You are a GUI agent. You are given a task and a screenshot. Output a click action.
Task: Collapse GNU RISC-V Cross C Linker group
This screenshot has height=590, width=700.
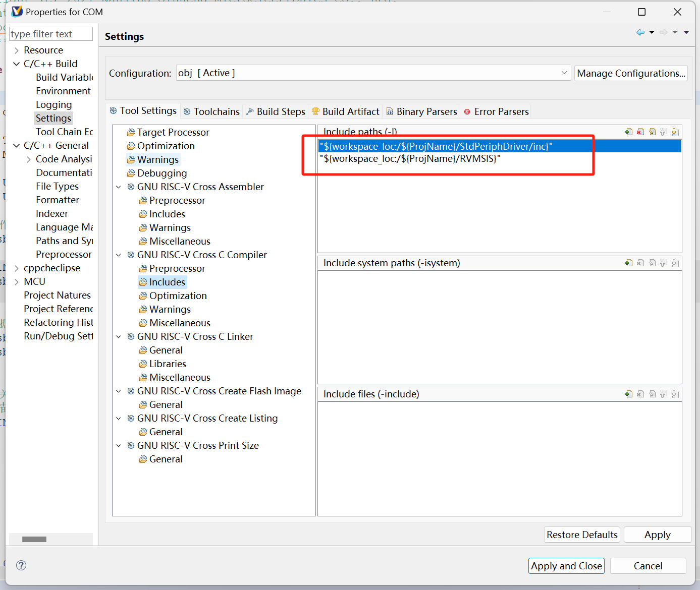(x=119, y=337)
